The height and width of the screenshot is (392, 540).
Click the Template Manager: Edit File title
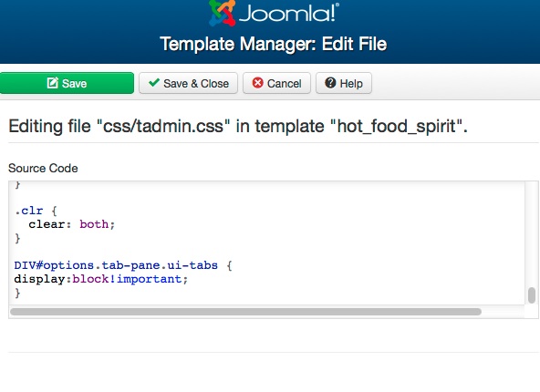(x=274, y=44)
